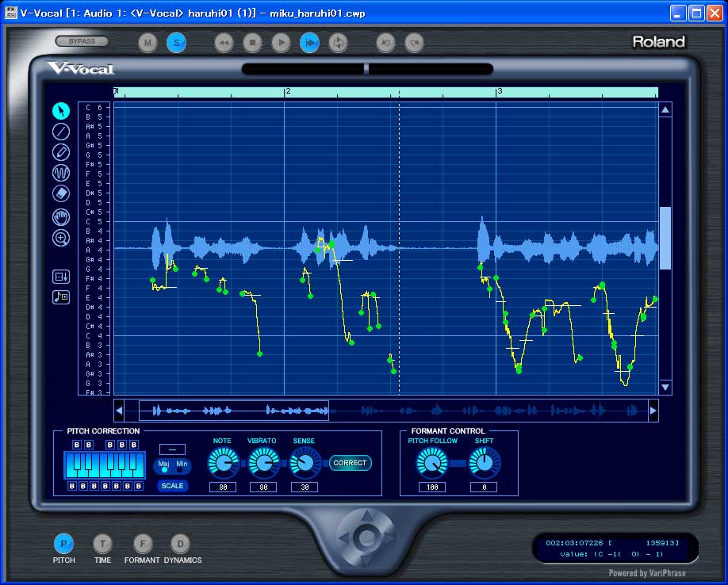Click the VIBRATO knob

click(x=264, y=462)
